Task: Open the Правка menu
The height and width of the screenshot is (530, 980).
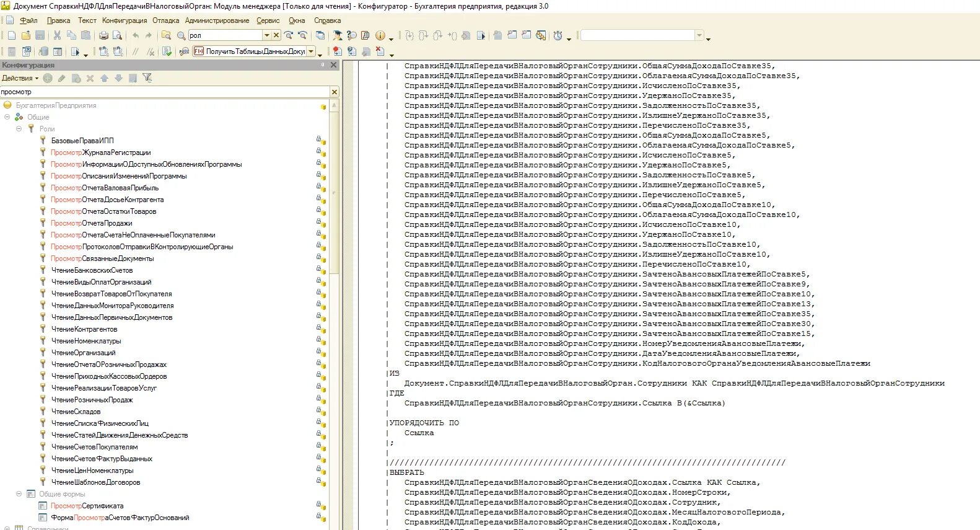Action: 59,20
